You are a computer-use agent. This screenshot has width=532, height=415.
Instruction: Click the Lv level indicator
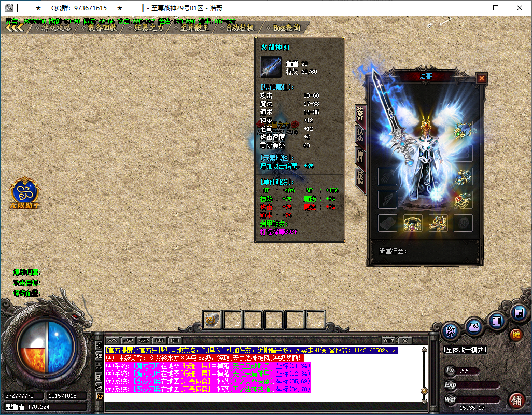click(x=462, y=370)
